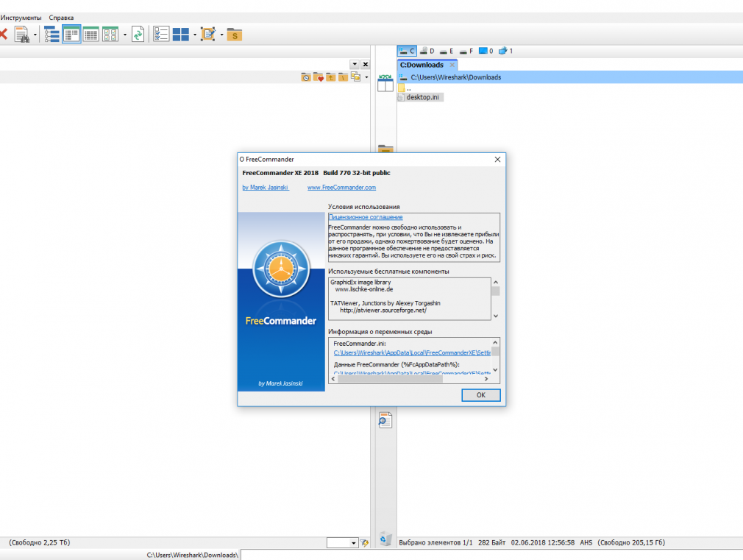The image size is (743, 560).
Task: Open folder history clock icon in left panel
Action: (305, 77)
